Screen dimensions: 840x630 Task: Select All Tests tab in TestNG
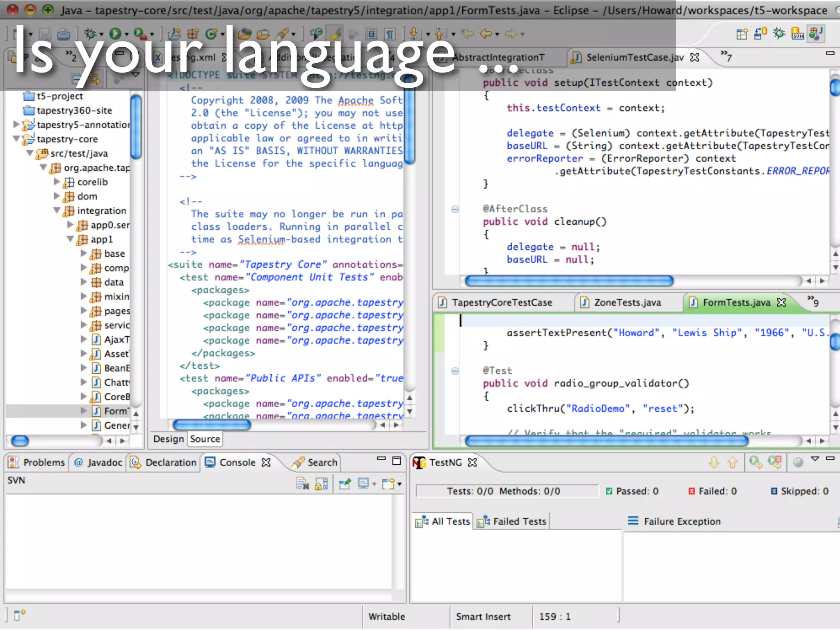pos(443,521)
